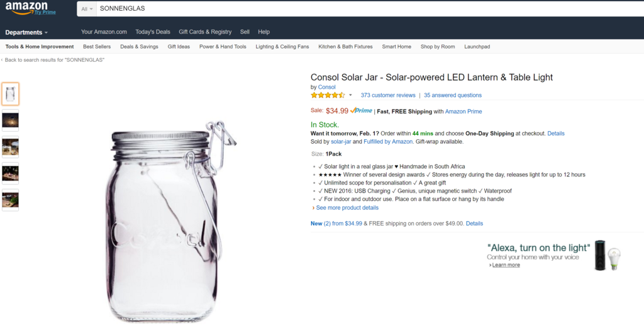Return to SONNENGLAS search results
The width and height of the screenshot is (644, 330).
[54, 60]
